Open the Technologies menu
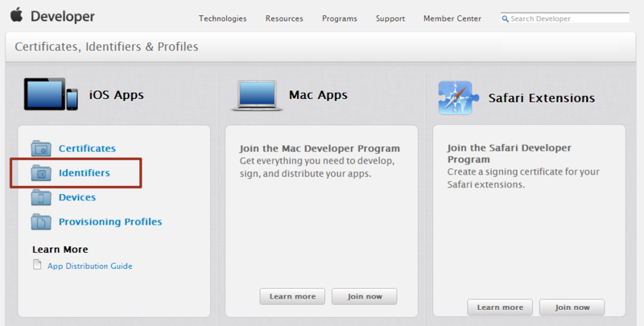The image size is (644, 326). point(223,19)
